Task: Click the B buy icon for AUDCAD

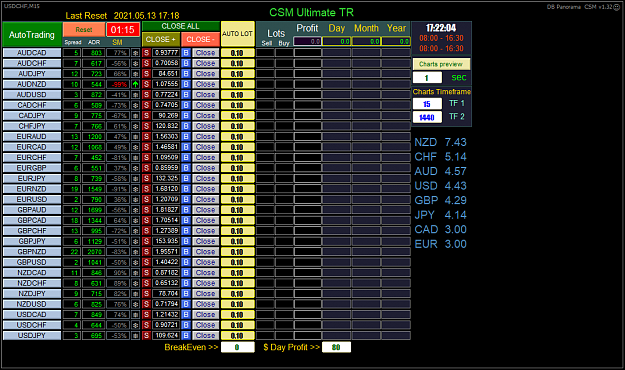Action: point(186,53)
